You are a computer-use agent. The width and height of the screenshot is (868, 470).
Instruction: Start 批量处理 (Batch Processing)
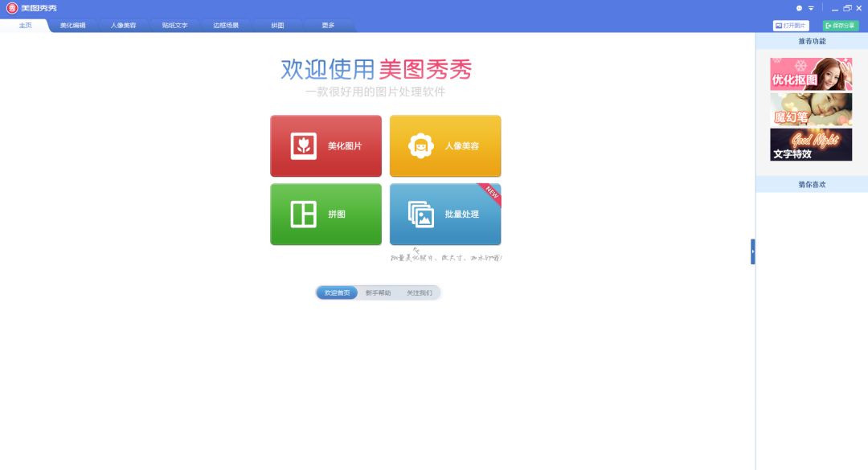coord(445,214)
